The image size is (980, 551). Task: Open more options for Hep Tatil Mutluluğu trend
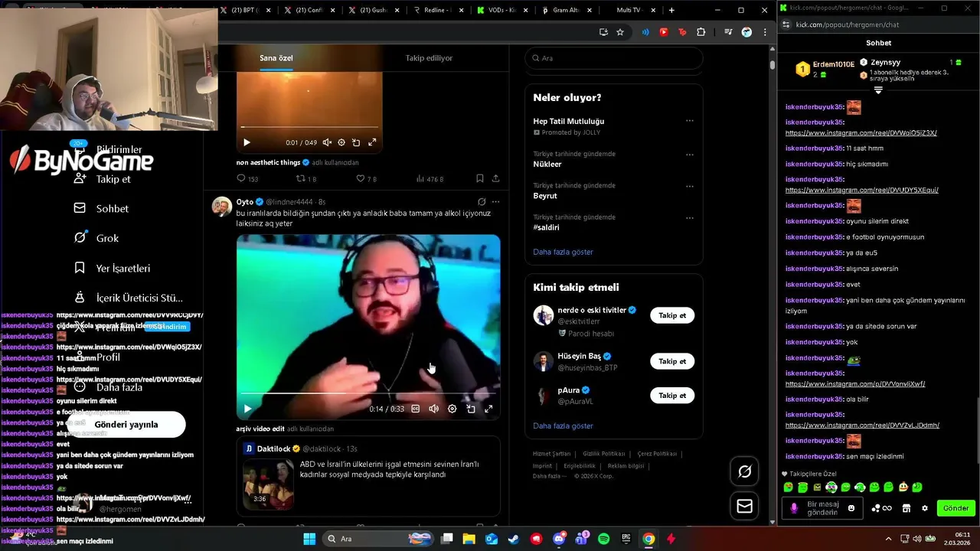tap(690, 121)
